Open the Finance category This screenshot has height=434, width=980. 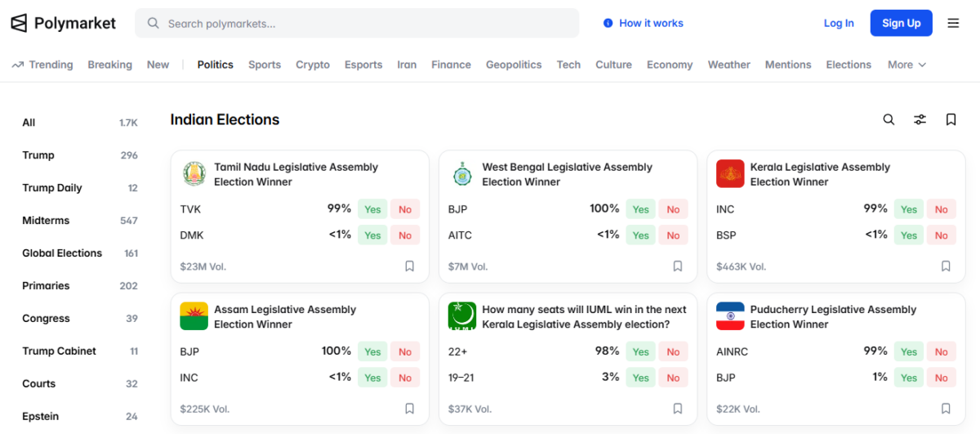pos(451,65)
